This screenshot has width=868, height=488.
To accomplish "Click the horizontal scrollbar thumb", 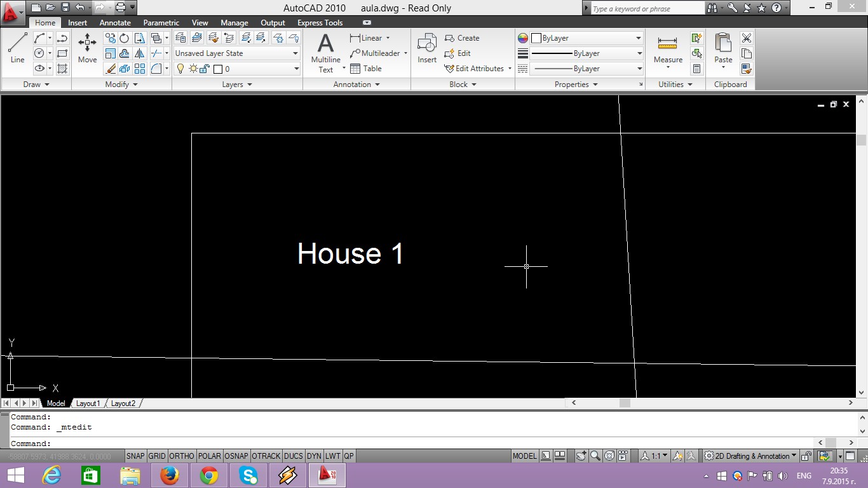I will click(625, 403).
